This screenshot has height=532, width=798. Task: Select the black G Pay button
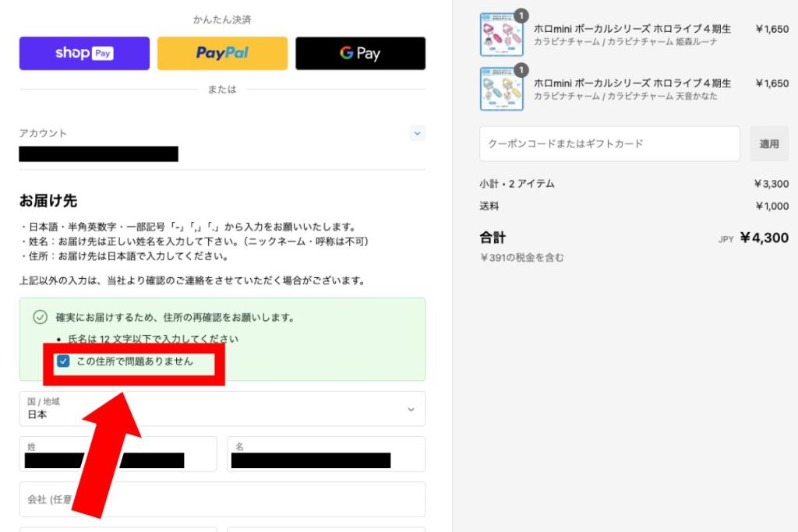pyautogui.click(x=360, y=53)
